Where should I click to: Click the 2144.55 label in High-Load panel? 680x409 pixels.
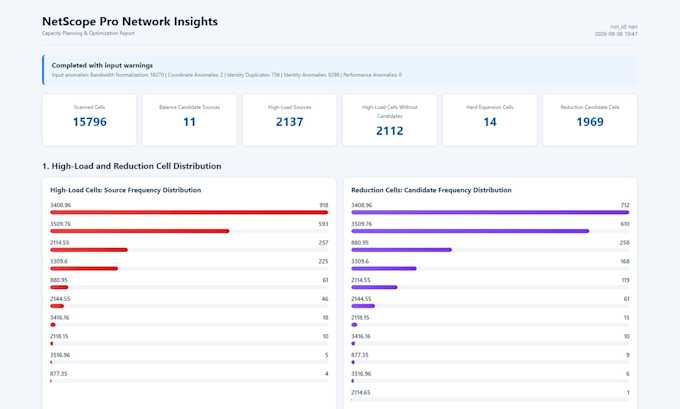pos(60,298)
